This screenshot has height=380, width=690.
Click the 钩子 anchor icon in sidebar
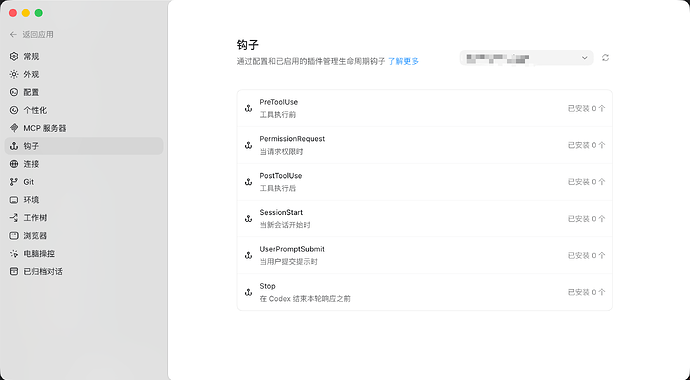coord(14,146)
